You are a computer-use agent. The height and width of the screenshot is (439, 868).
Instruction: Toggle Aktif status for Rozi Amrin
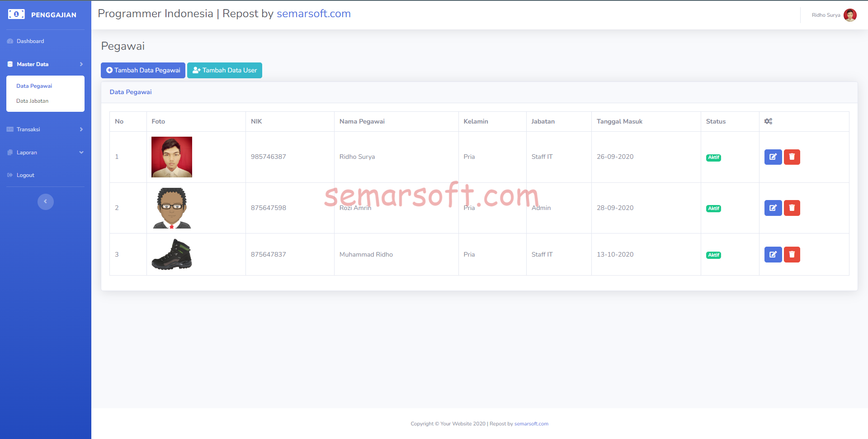click(x=713, y=208)
